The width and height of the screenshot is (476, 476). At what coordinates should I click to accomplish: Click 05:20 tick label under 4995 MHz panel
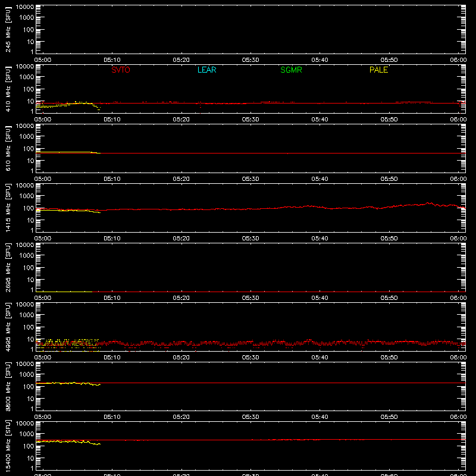tap(181, 358)
